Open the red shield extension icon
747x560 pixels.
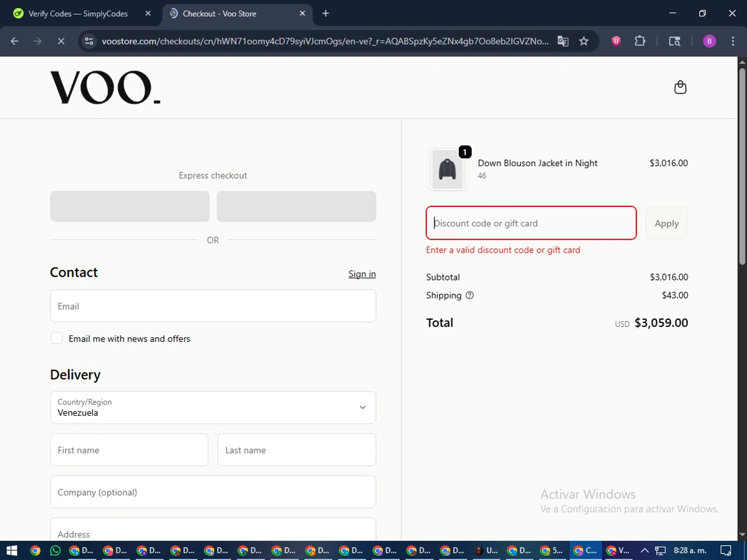pyautogui.click(x=616, y=41)
